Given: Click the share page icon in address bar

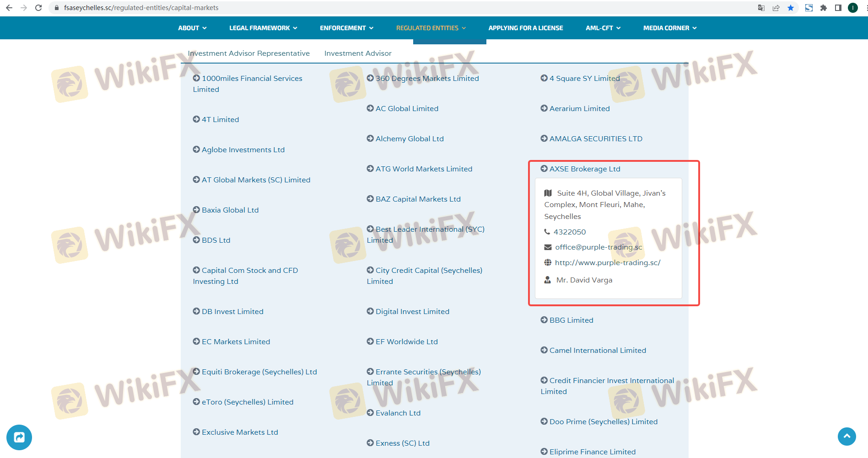Looking at the screenshot, I should (x=776, y=8).
